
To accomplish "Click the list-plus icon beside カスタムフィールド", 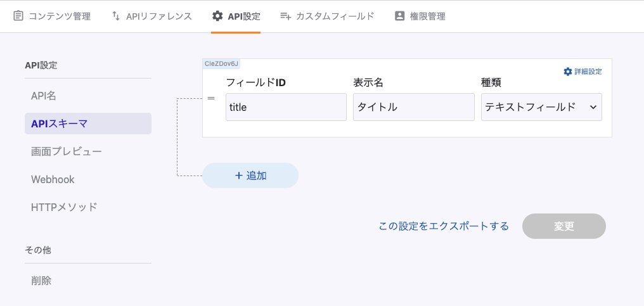I will click(285, 16).
